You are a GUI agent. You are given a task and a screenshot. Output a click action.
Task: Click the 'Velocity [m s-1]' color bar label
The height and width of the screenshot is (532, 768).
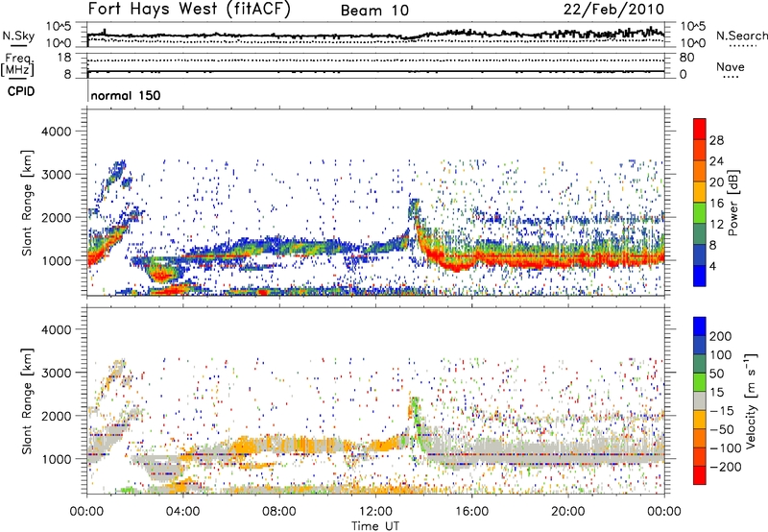click(x=751, y=400)
